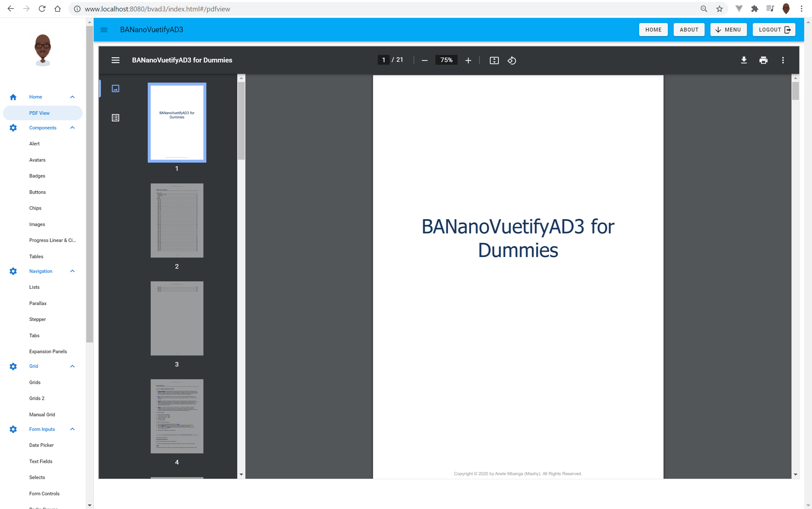Click the ABOUT button

click(689, 30)
